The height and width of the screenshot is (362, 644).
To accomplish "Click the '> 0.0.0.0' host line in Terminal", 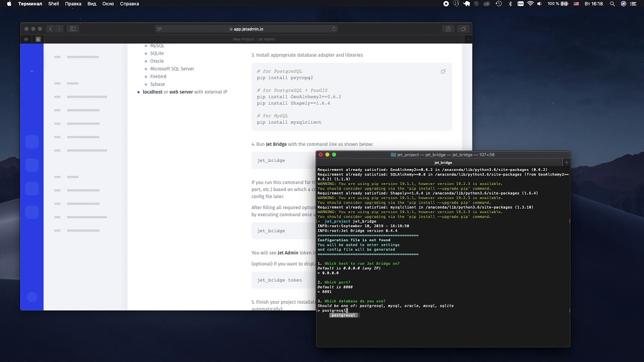I will tap(328, 273).
